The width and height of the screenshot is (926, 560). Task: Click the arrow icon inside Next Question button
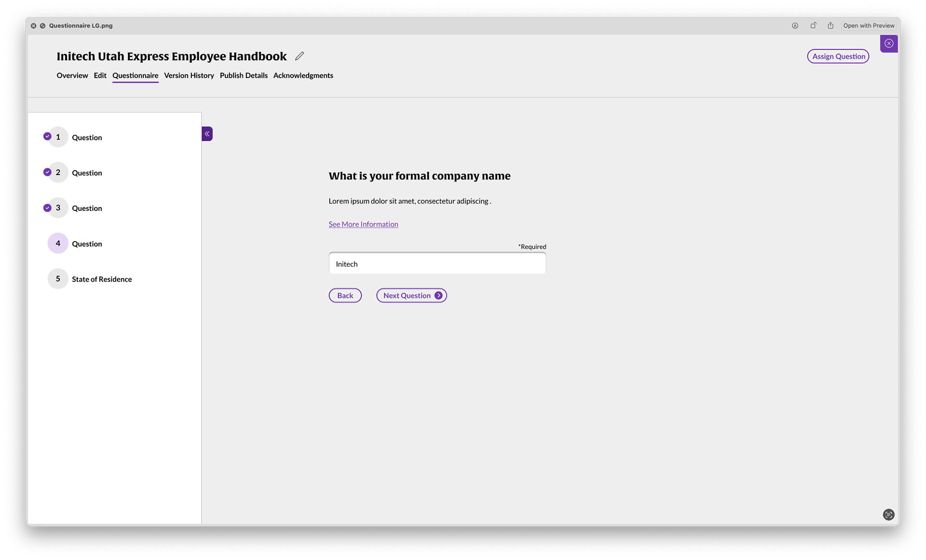pos(438,295)
